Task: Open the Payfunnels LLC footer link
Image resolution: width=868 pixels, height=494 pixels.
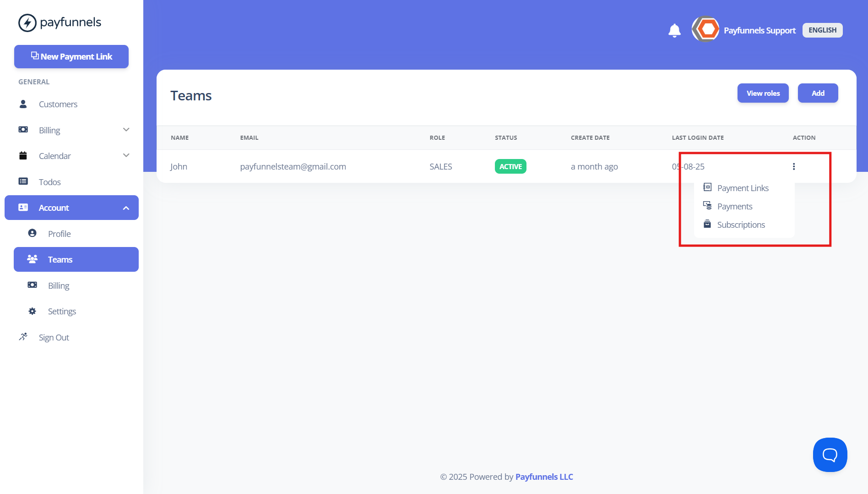Action: tap(544, 477)
